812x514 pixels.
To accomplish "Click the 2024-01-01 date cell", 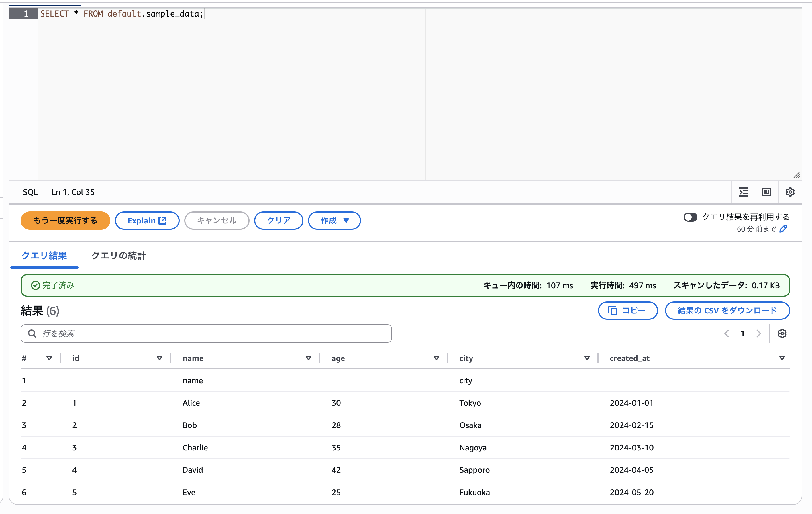I will pos(631,403).
